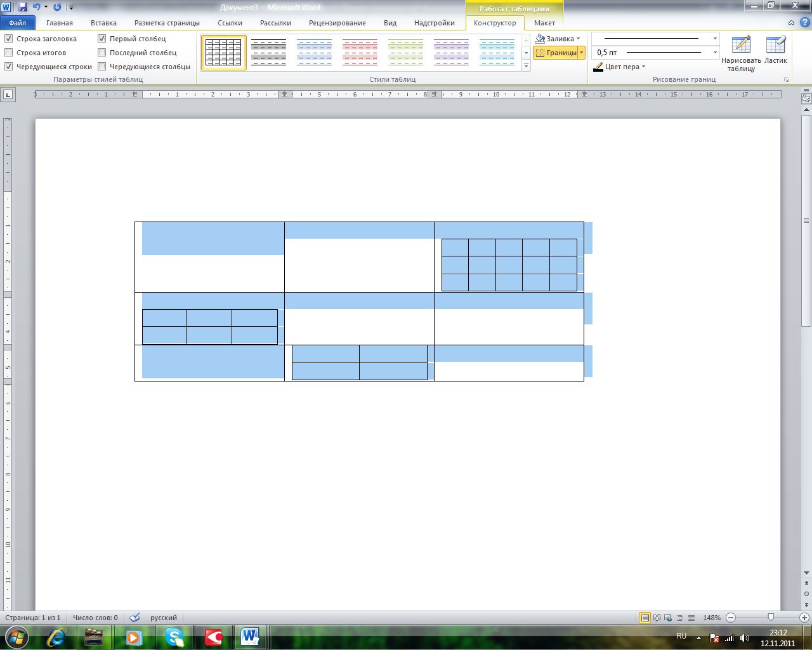Uncheck Первый столбец checkbox
The image size is (812, 650).
pos(101,39)
